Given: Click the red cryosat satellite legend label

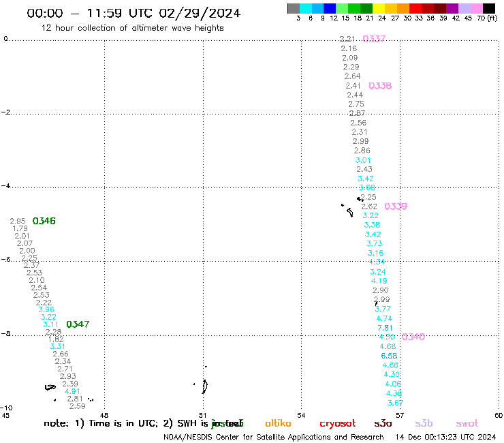Looking at the screenshot, I should pos(338,423).
